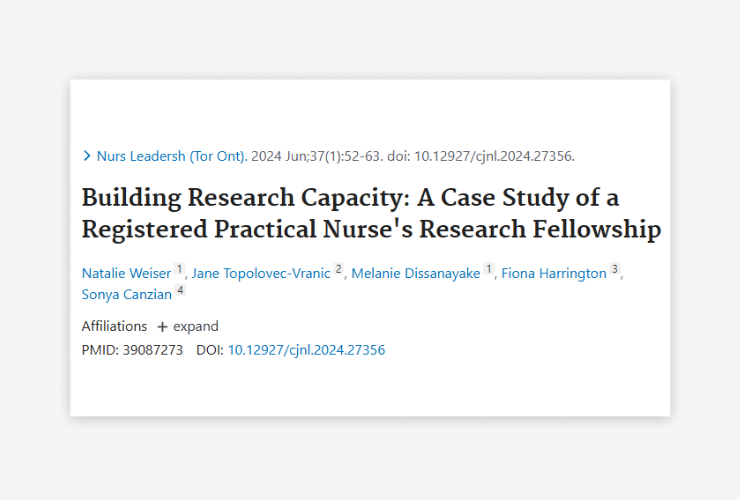The image size is (740, 500).
Task: Click the grey doi text in citation line
Action: click(x=481, y=156)
